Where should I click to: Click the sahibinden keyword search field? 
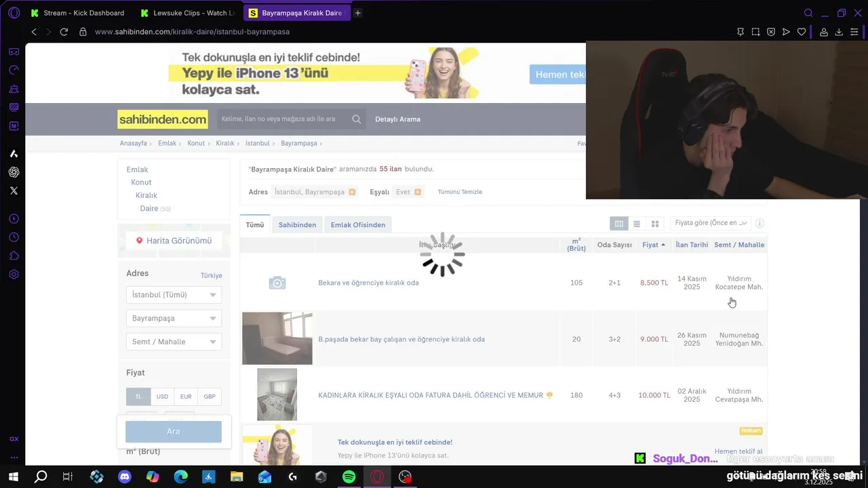283,119
